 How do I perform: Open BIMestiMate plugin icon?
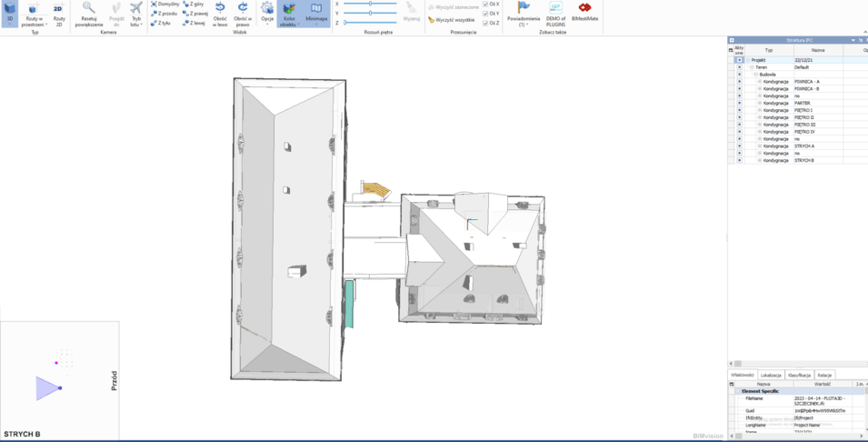pos(584,9)
